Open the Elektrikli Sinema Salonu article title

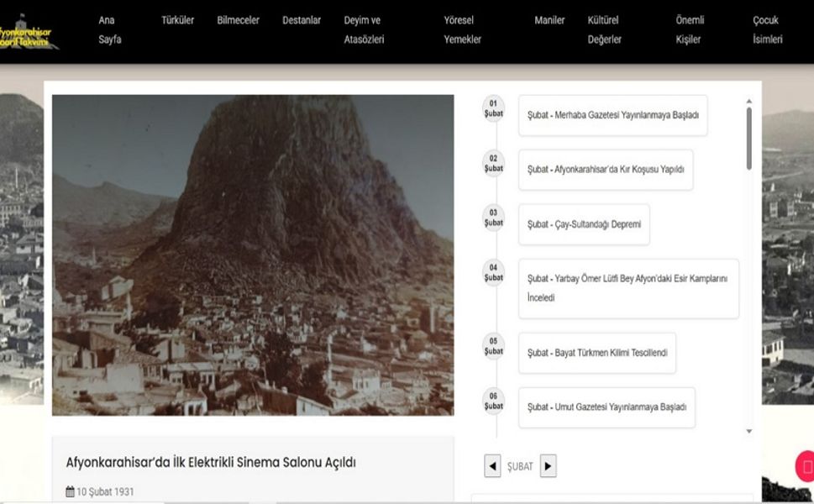[211, 462]
